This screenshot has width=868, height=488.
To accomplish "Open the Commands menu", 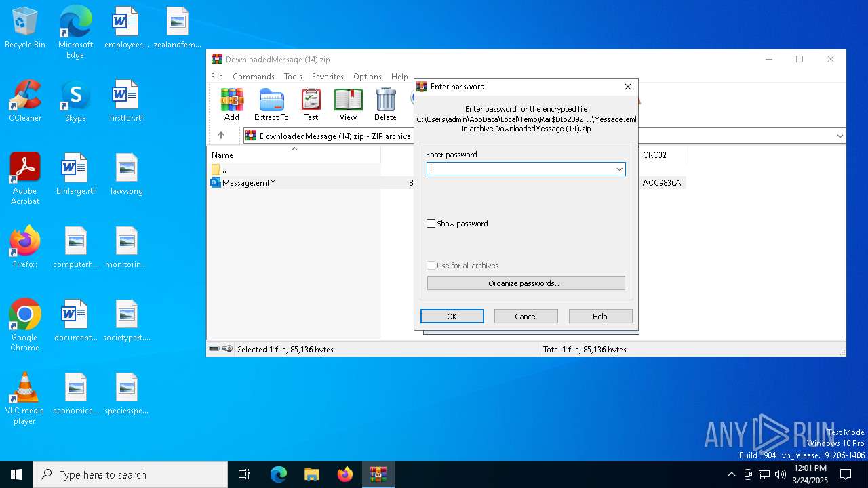I will (x=254, y=77).
